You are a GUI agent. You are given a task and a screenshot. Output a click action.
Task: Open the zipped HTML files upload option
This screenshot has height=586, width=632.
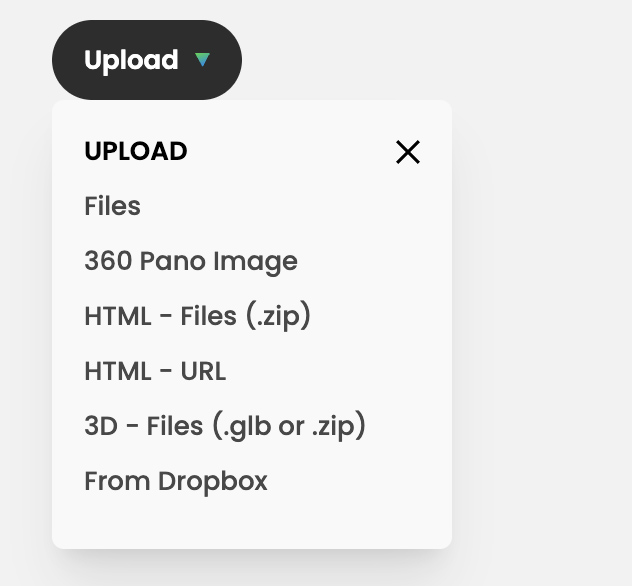click(x=198, y=316)
